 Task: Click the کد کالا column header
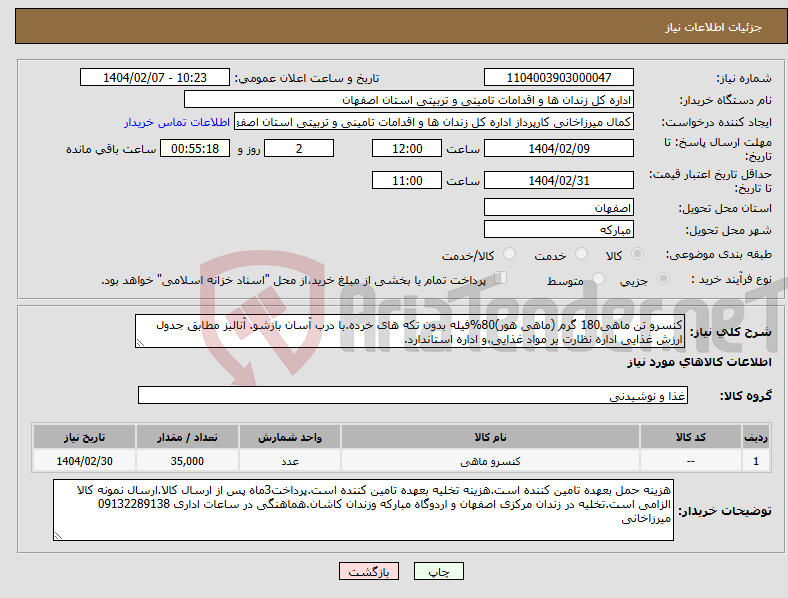tap(691, 437)
